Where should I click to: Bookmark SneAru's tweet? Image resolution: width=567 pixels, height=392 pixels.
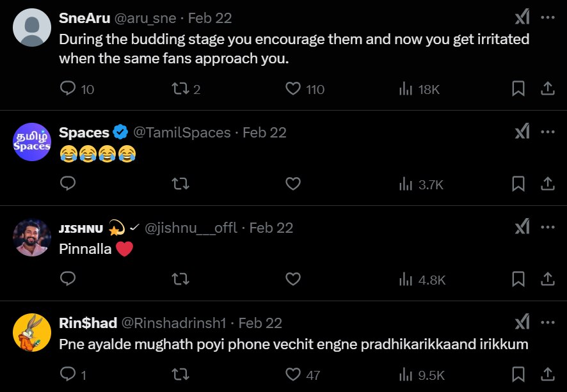[518, 89]
